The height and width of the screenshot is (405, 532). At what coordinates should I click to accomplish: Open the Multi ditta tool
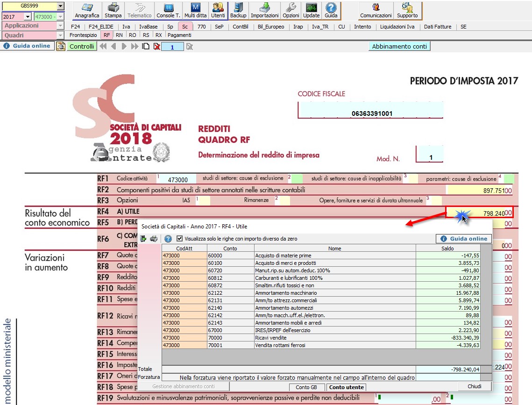195,10
